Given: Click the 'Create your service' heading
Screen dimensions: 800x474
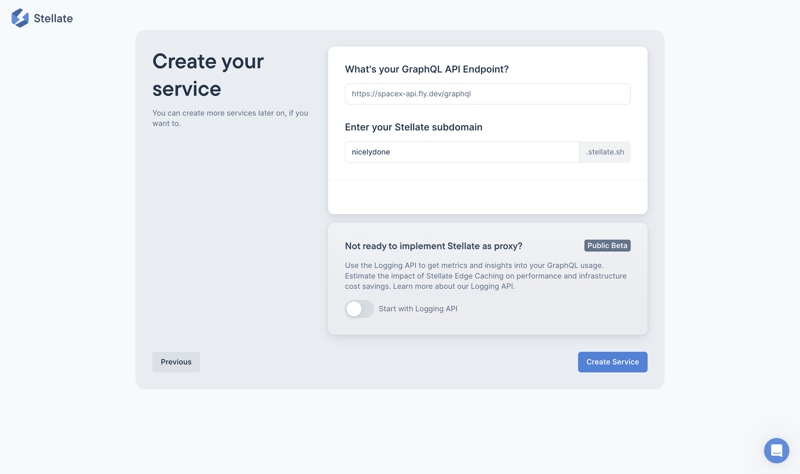Looking at the screenshot, I should click(x=208, y=75).
